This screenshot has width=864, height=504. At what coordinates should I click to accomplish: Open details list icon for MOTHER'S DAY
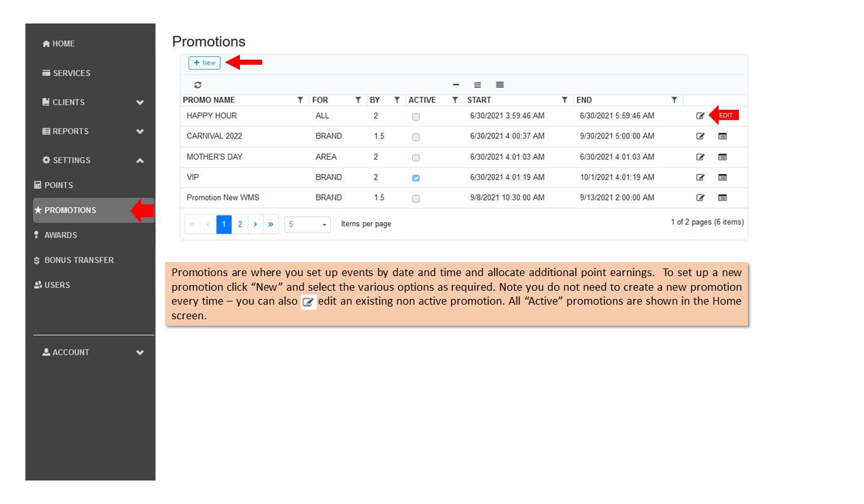pyautogui.click(x=722, y=157)
